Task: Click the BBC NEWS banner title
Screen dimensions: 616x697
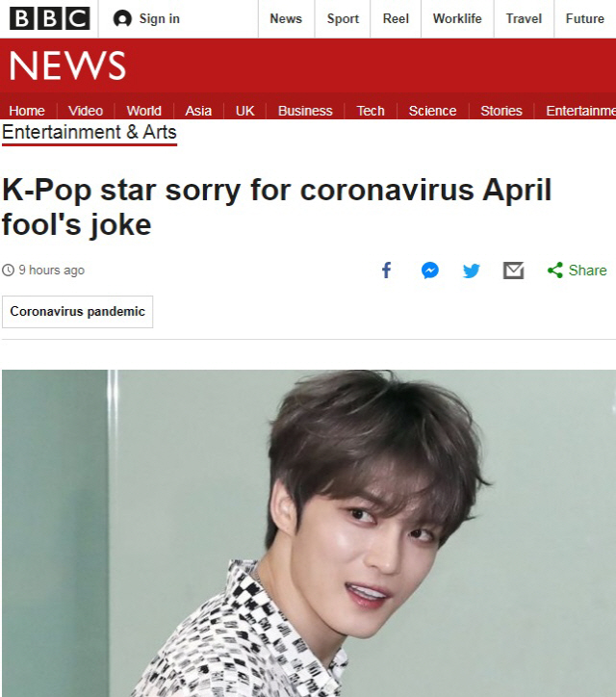Action: (67, 65)
